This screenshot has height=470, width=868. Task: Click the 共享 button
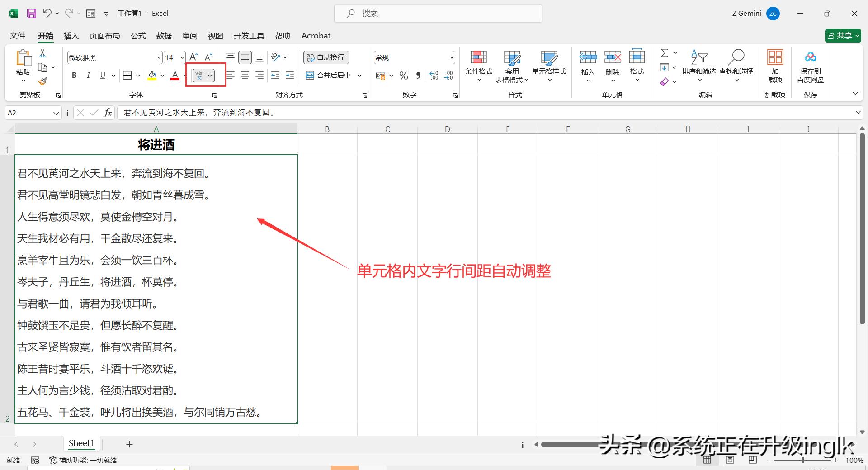point(842,35)
